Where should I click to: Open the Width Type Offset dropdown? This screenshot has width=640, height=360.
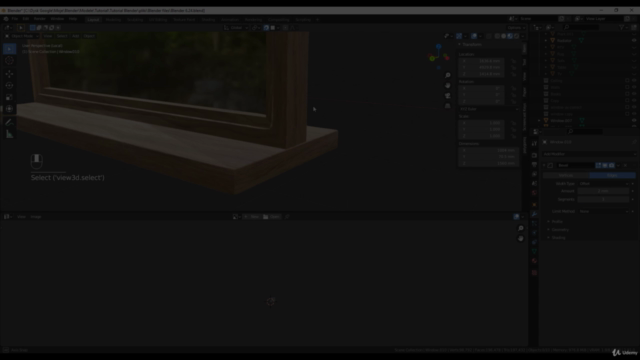(x=603, y=184)
